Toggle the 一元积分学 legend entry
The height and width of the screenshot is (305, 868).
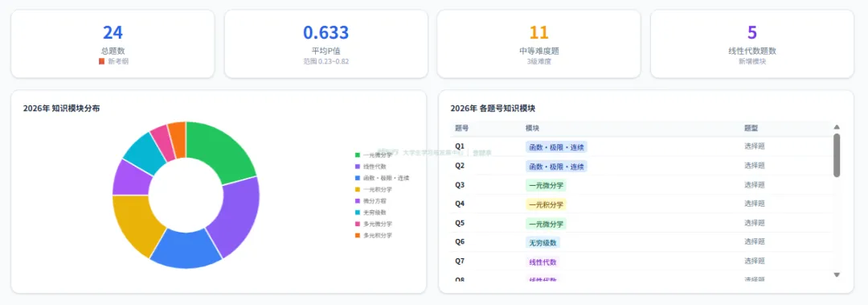pos(374,190)
